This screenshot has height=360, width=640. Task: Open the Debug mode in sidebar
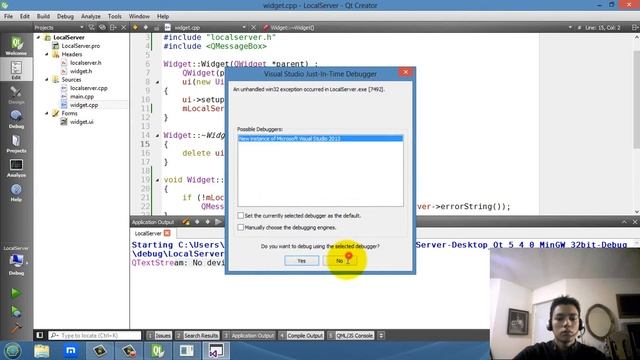[x=16, y=119]
